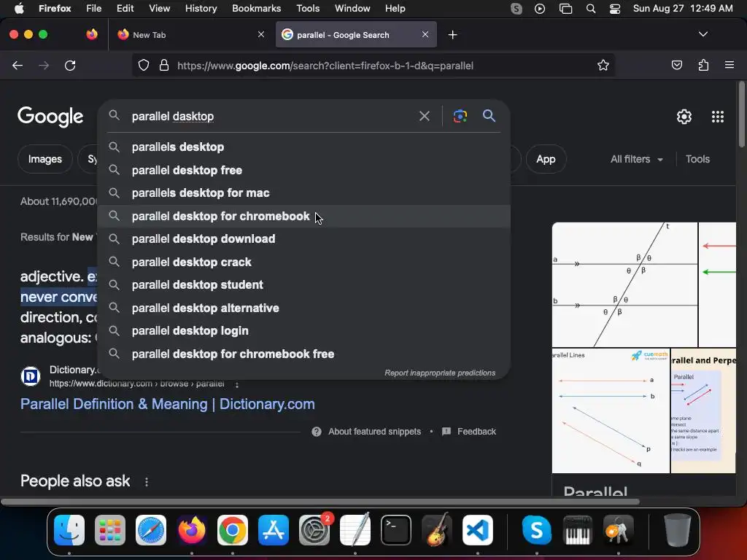Image resolution: width=747 pixels, height=560 pixels.
Task: Open Spotlight search in the menu bar
Action: pos(591,9)
